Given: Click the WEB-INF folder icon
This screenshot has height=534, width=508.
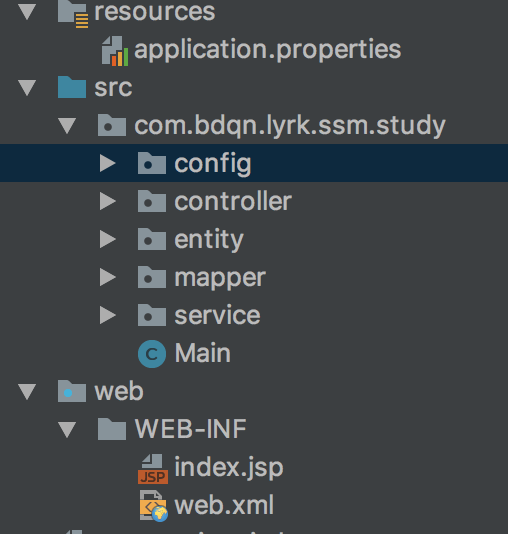Looking at the screenshot, I should (x=112, y=429).
